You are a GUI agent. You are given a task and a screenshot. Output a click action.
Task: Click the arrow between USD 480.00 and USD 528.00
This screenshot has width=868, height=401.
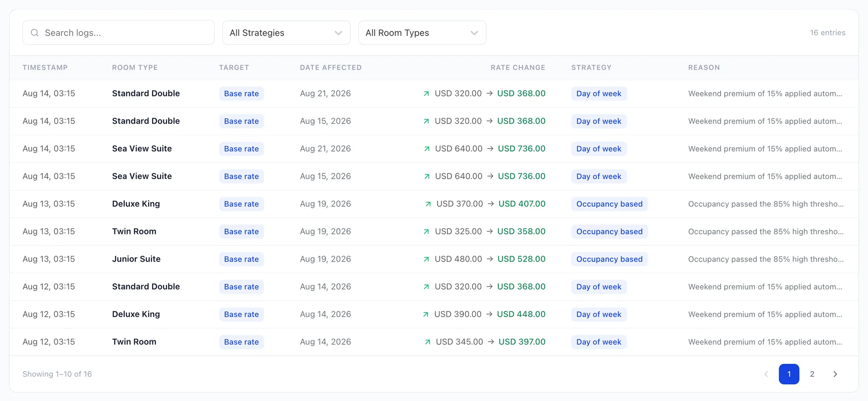tap(490, 259)
